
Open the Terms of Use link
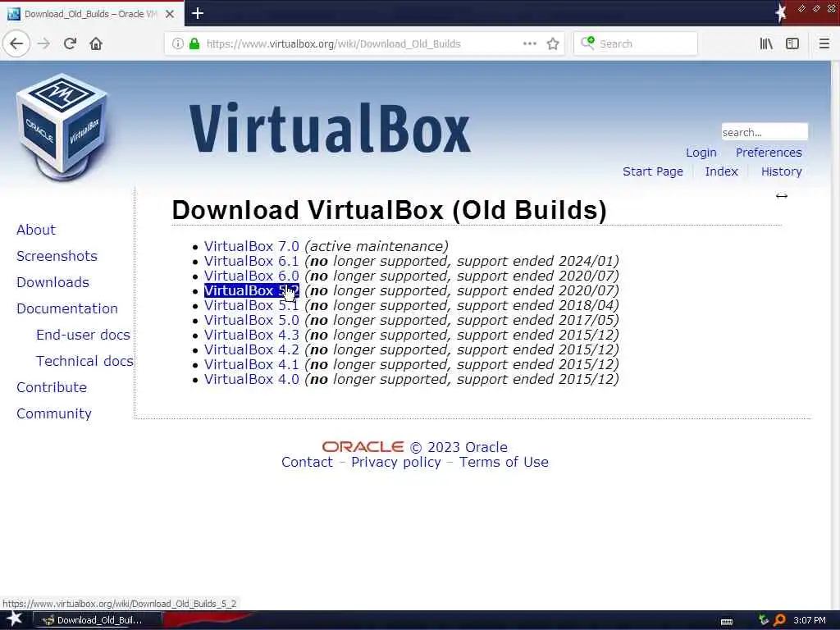pyautogui.click(x=504, y=463)
